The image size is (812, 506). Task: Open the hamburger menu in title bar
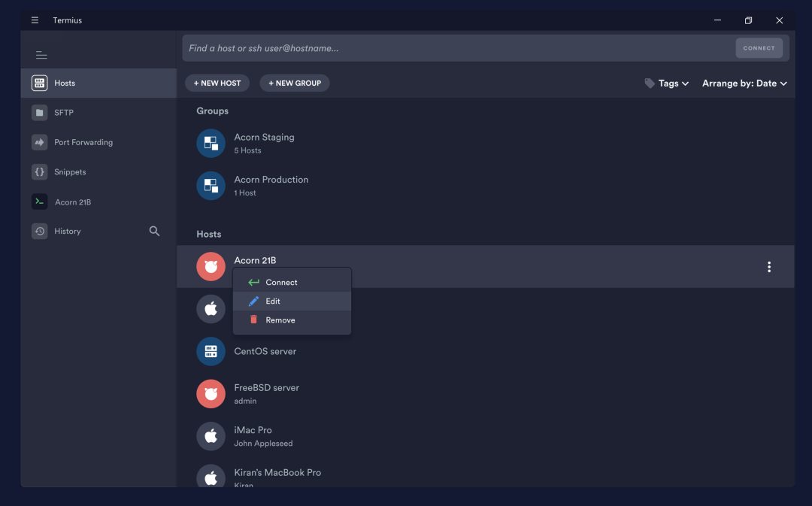click(x=35, y=20)
